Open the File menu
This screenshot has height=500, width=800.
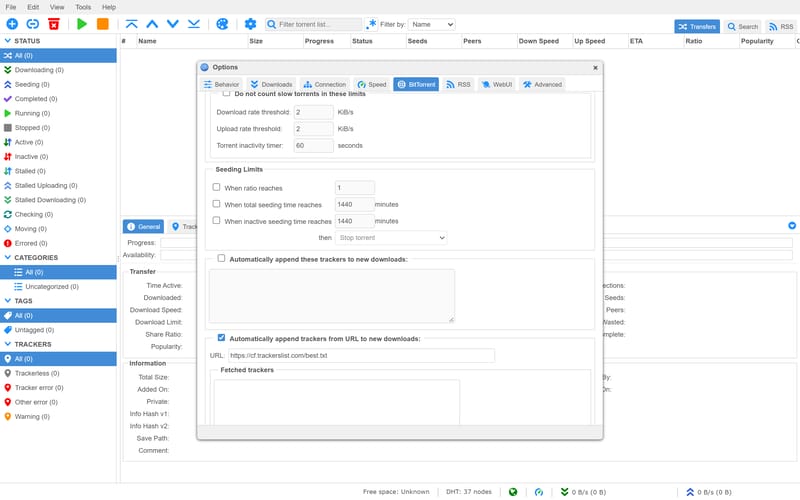(11, 7)
